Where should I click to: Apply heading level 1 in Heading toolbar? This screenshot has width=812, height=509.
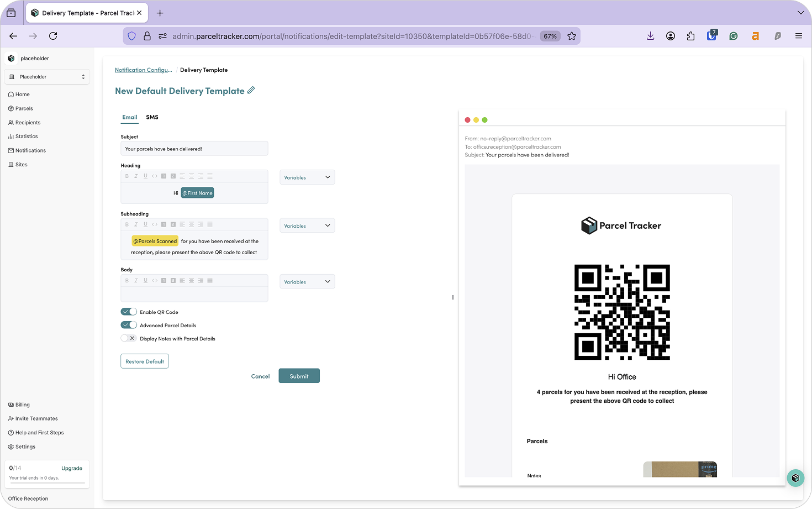pyautogui.click(x=164, y=176)
